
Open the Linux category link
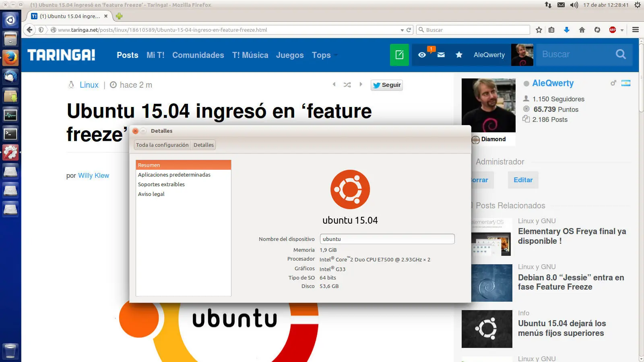click(89, 85)
